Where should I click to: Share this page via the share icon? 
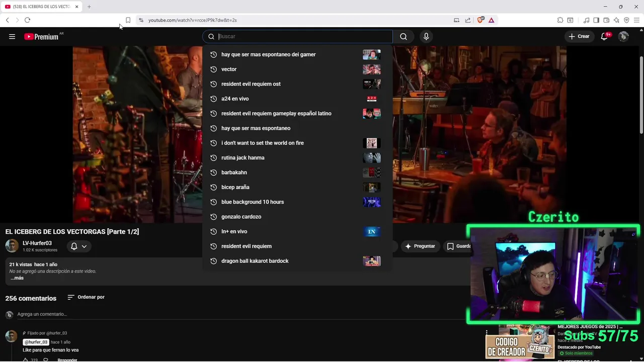click(468, 20)
